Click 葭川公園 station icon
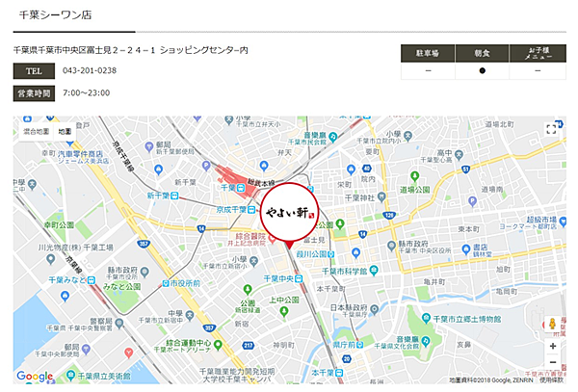Viewport: 578px width, 392px height. pyautogui.click(x=330, y=254)
